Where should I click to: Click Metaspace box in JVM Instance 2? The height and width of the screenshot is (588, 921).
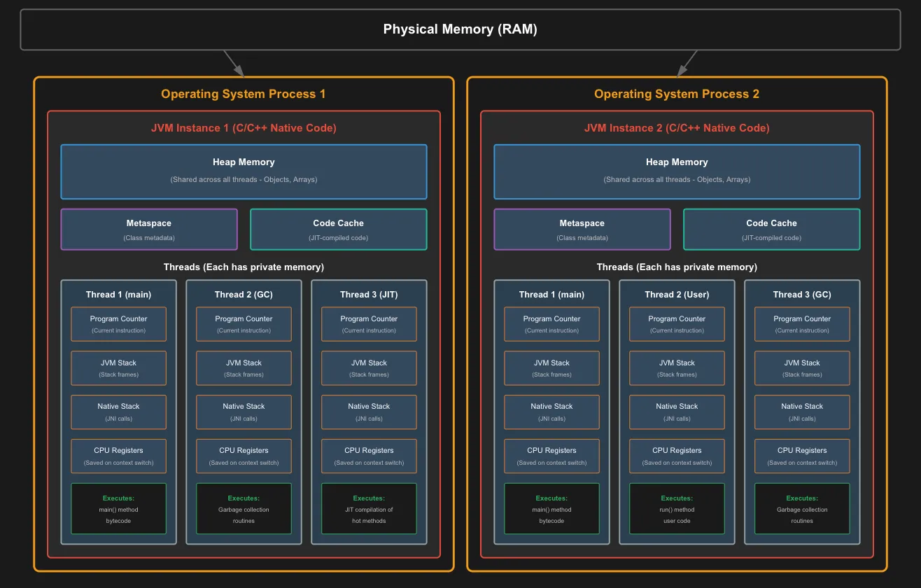pos(582,229)
